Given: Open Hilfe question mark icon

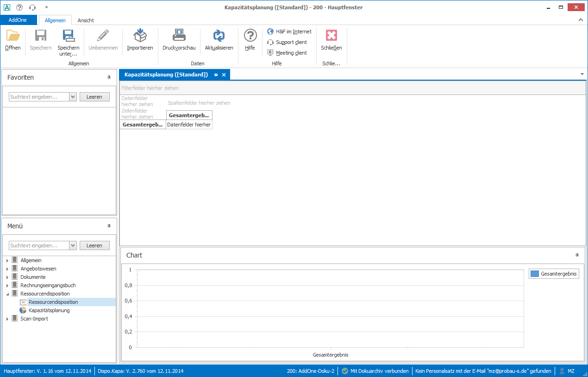Looking at the screenshot, I should [x=250, y=36].
